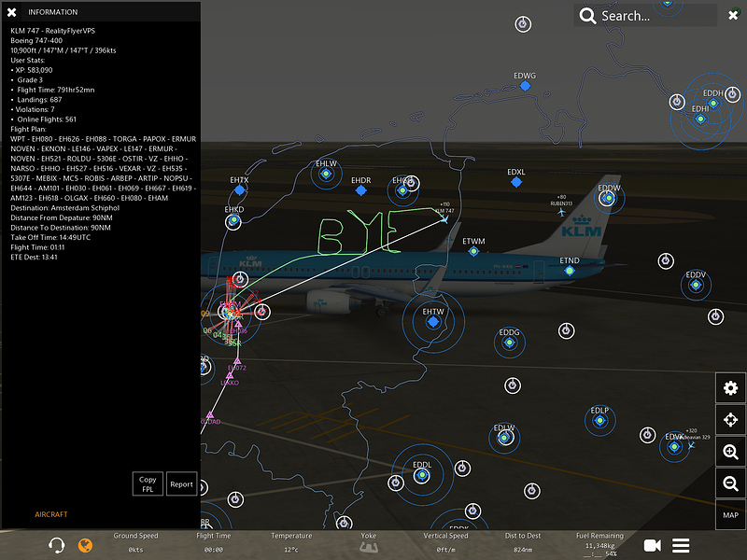747x560 pixels.
Task: Click 'ETE Dest: 13:41' text
Action: 35,258
